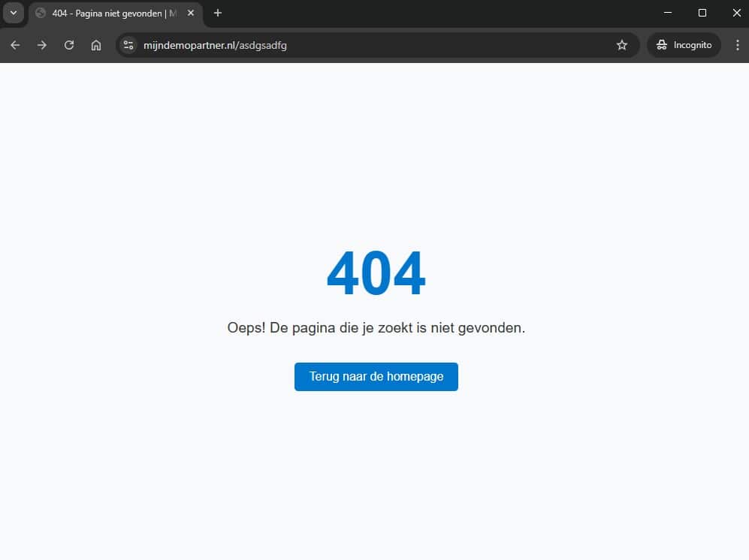Click 'Terug naar de homepage' button

click(x=376, y=377)
